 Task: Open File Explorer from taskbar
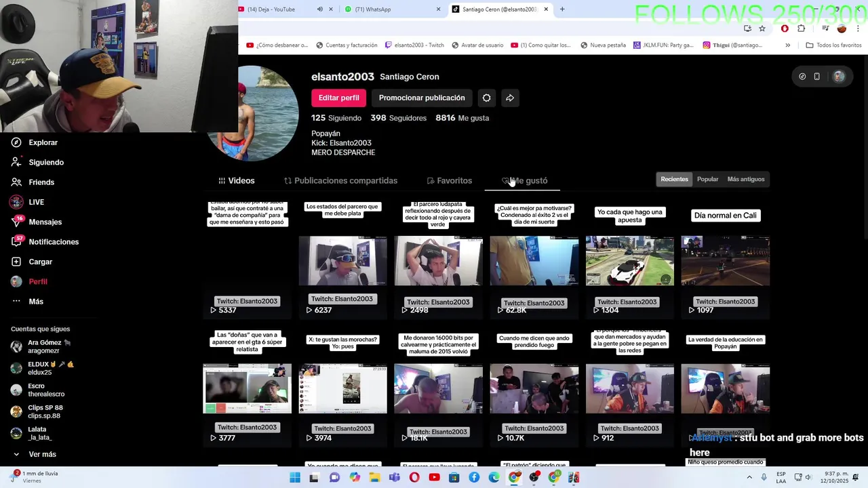(x=374, y=478)
